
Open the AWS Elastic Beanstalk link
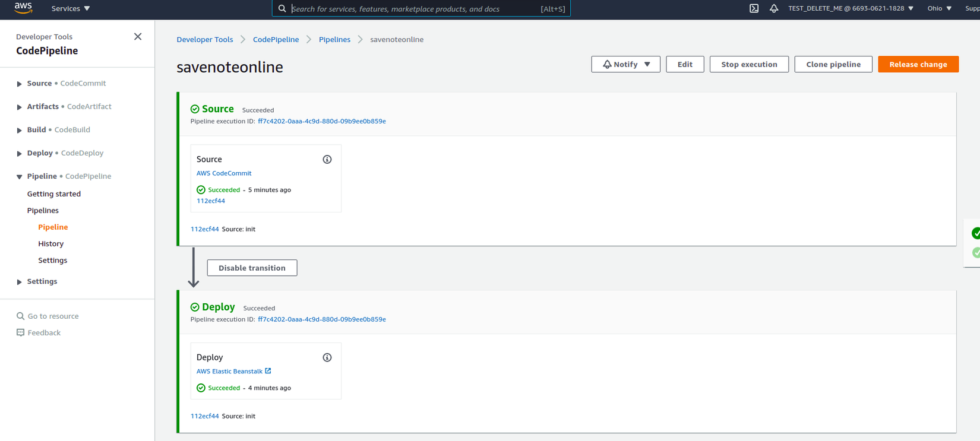click(x=229, y=372)
